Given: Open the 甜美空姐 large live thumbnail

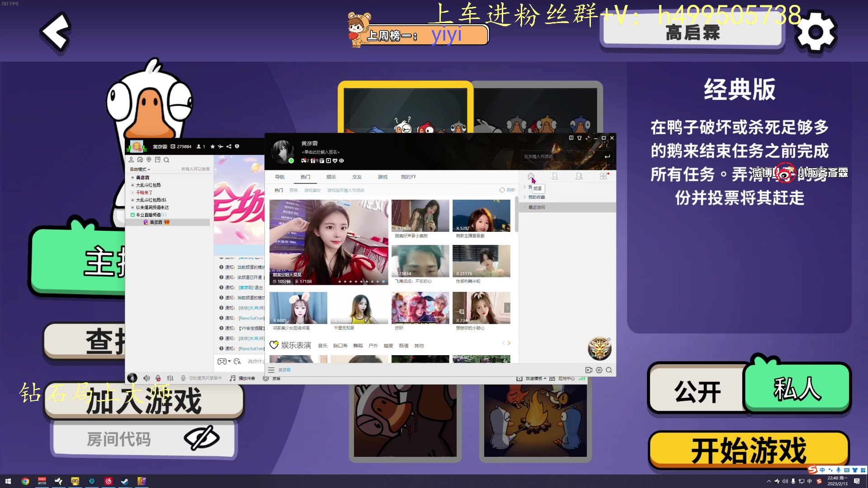Looking at the screenshot, I should [x=329, y=242].
